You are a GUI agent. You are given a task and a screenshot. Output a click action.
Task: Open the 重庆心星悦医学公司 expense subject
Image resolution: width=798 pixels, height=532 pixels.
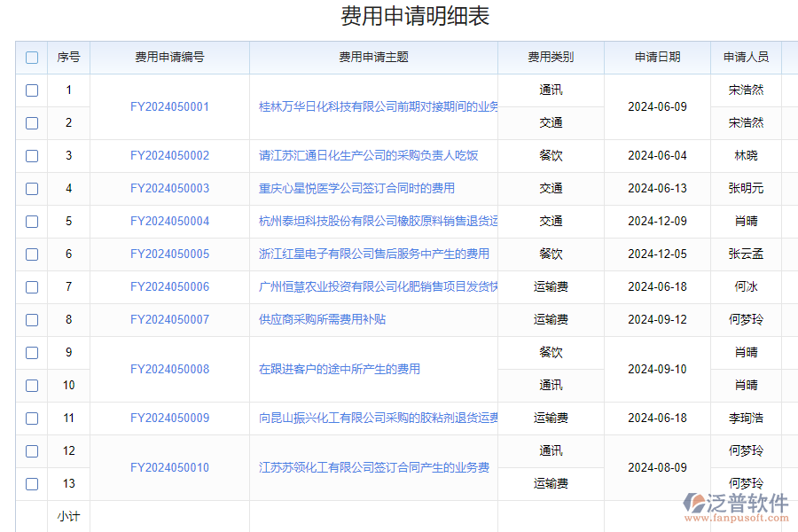pyautogui.click(x=356, y=188)
